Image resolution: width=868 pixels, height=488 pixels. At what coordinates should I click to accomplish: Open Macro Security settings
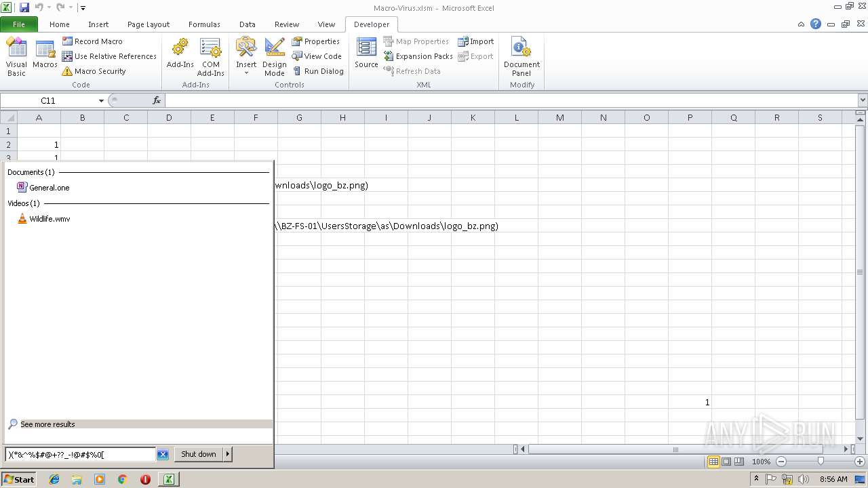[94, 71]
